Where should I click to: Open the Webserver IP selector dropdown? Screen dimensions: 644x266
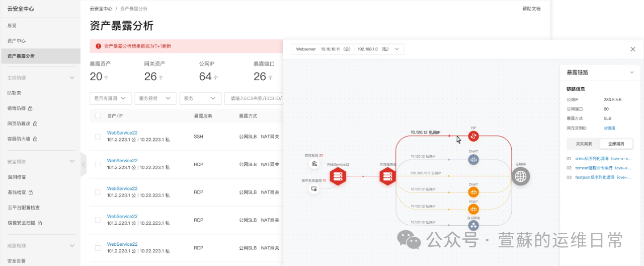pyautogui.click(x=347, y=49)
